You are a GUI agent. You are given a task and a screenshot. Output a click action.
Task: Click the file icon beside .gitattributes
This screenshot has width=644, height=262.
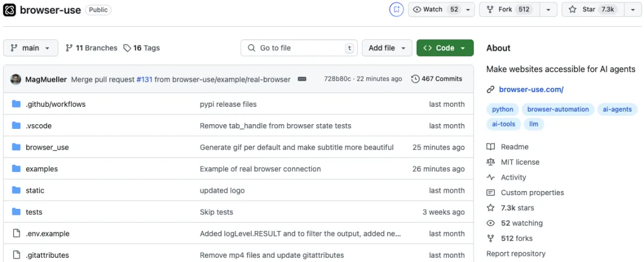[17, 255]
